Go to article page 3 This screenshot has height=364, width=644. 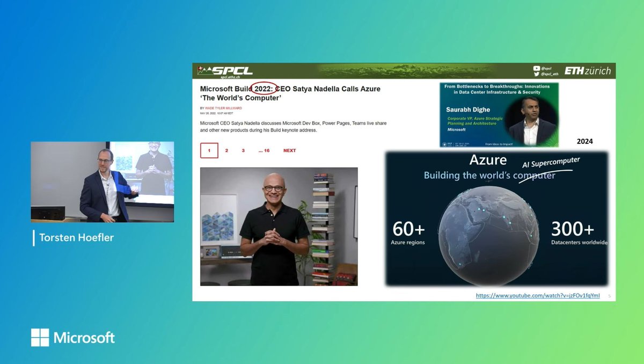243,150
